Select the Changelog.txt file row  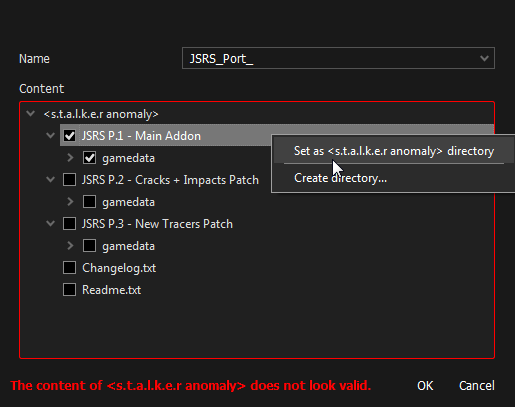[x=119, y=268]
